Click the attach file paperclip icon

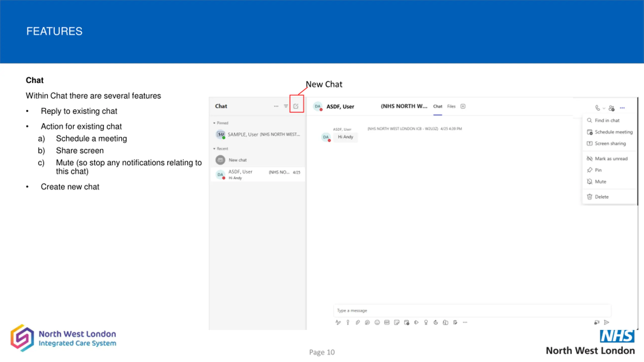[x=357, y=322]
